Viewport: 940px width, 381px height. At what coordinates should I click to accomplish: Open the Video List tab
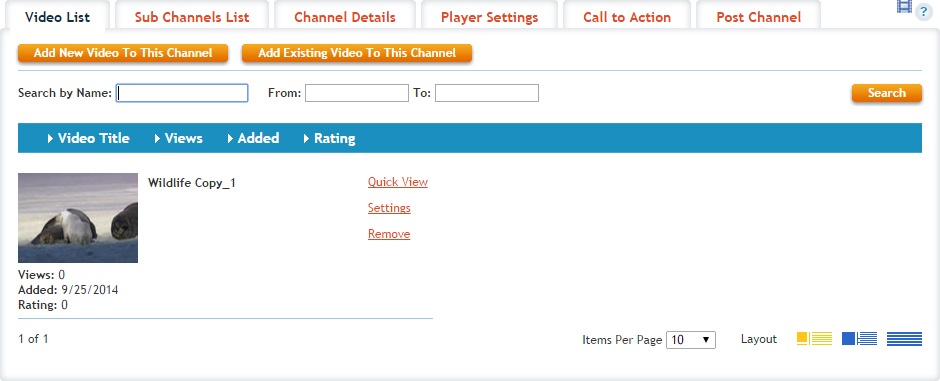click(58, 17)
